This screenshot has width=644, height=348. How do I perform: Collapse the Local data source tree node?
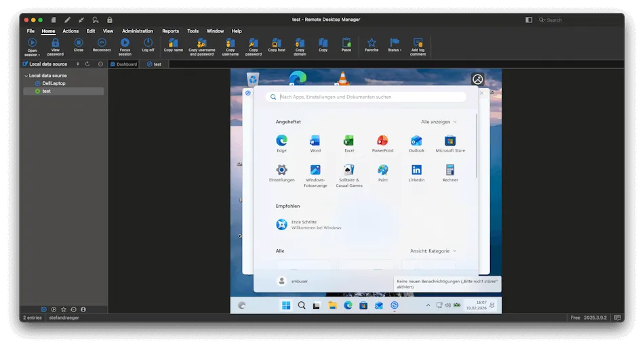[26, 76]
